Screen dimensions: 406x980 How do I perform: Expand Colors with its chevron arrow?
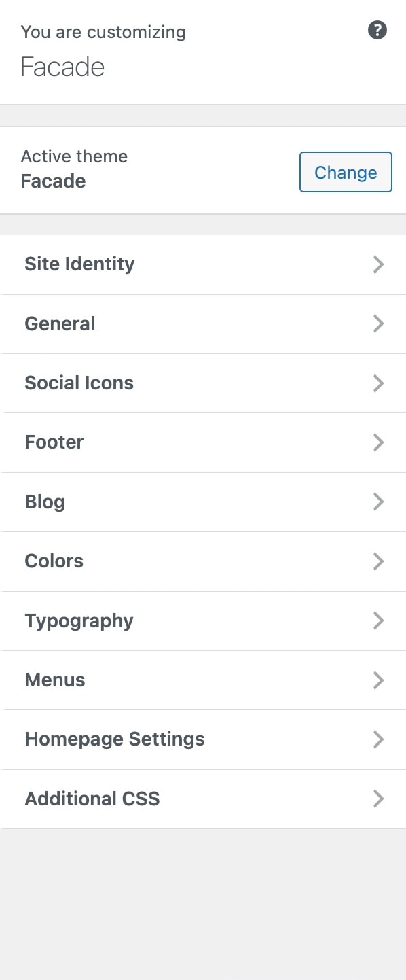379,561
